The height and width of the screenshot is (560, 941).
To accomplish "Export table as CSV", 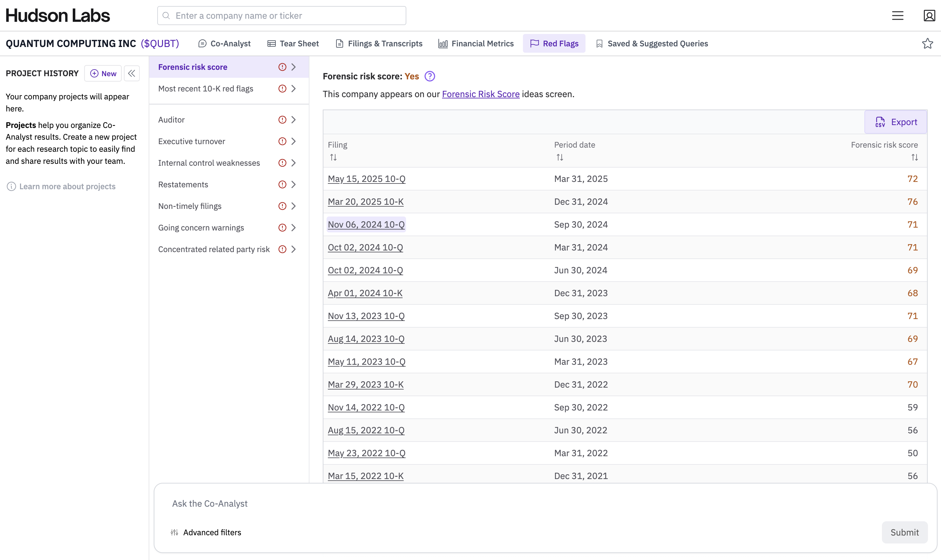I will (896, 122).
